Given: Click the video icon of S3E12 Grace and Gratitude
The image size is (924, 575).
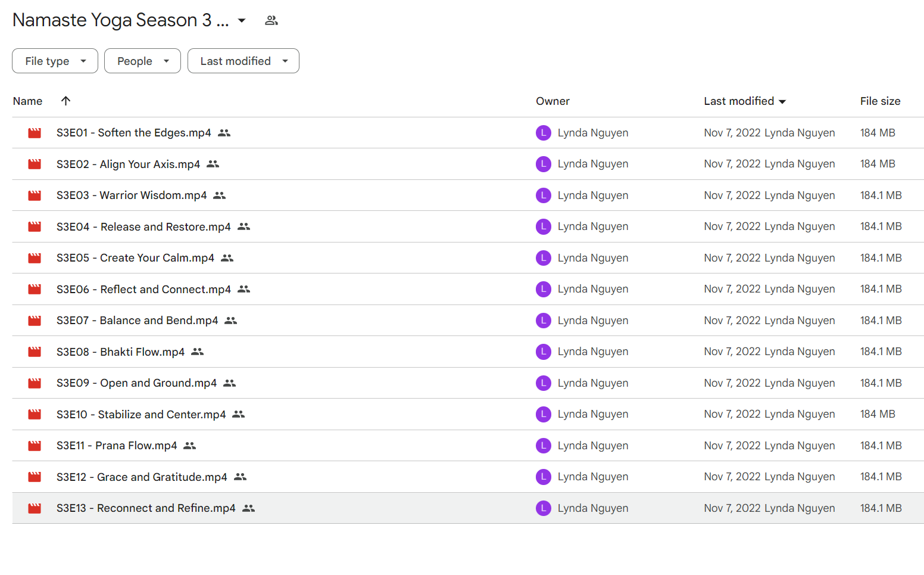Looking at the screenshot, I should [35, 477].
